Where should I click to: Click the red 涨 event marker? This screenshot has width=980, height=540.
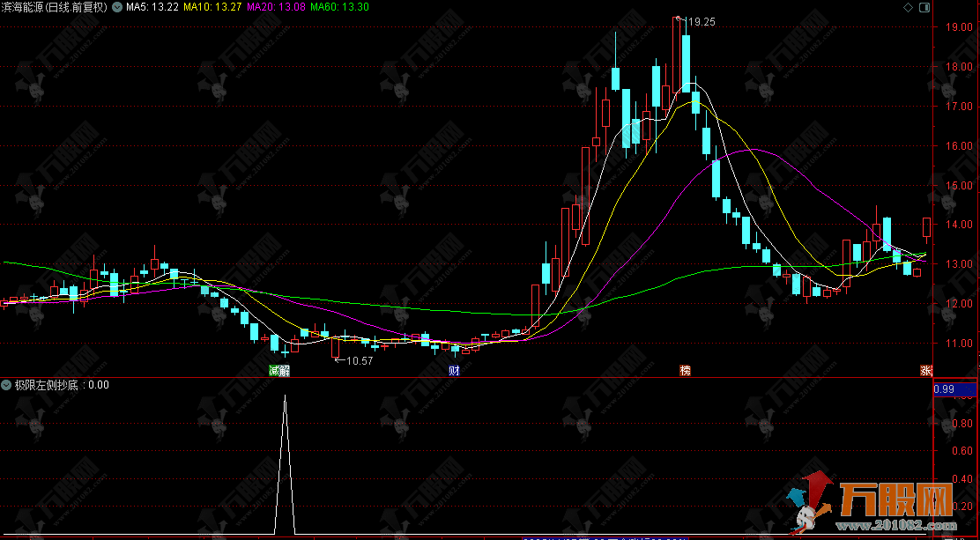pos(926,371)
